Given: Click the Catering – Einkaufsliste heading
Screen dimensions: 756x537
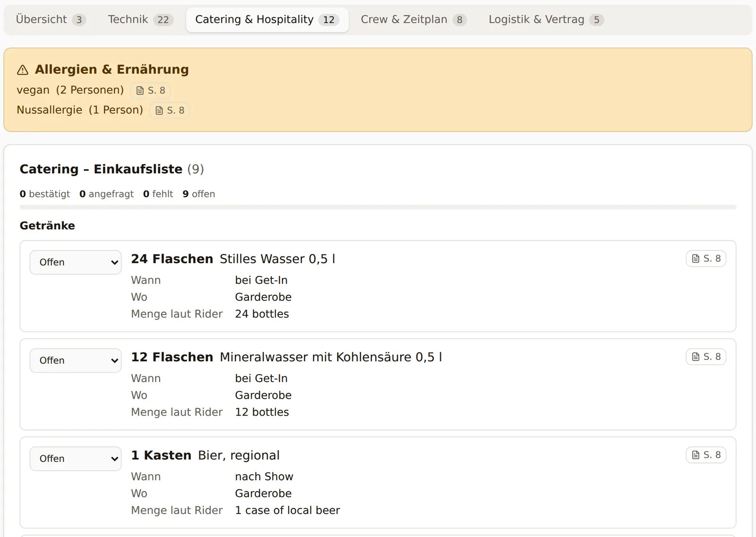Looking at the screenshot, I should point(112,169).
